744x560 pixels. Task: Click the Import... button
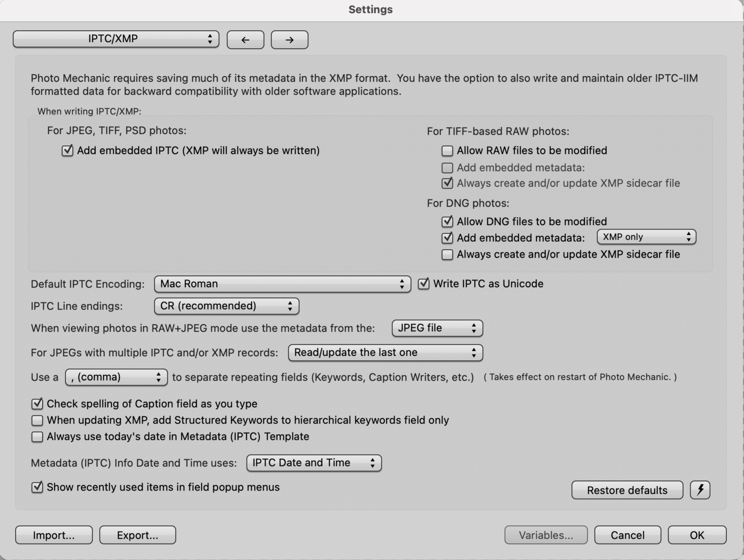54,535
